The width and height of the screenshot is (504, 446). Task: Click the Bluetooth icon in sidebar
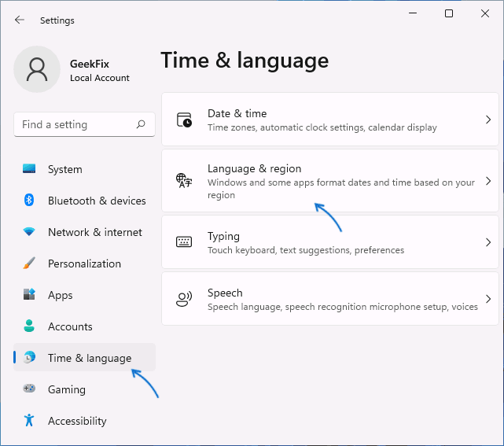click(x=29, y=200)
